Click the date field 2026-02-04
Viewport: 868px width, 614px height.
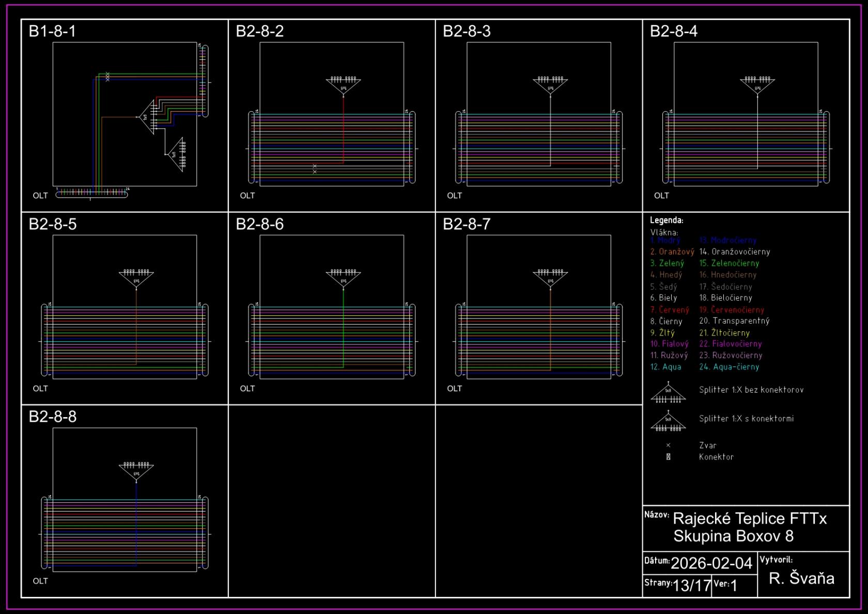point(711,563)
